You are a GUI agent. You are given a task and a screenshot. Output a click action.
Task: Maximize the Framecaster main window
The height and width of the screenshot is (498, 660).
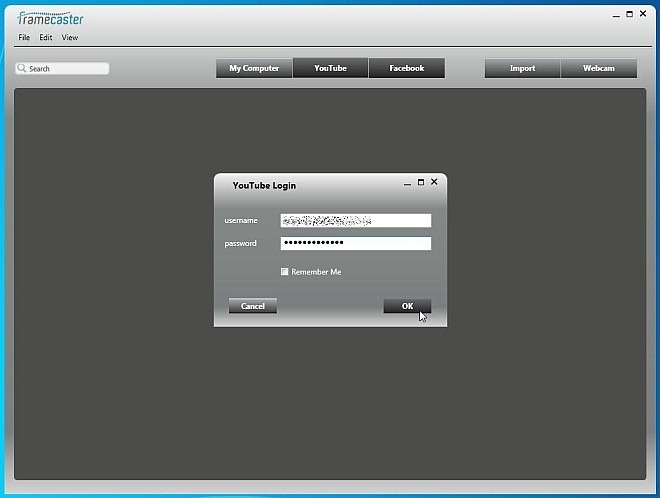tap(630, 14)
